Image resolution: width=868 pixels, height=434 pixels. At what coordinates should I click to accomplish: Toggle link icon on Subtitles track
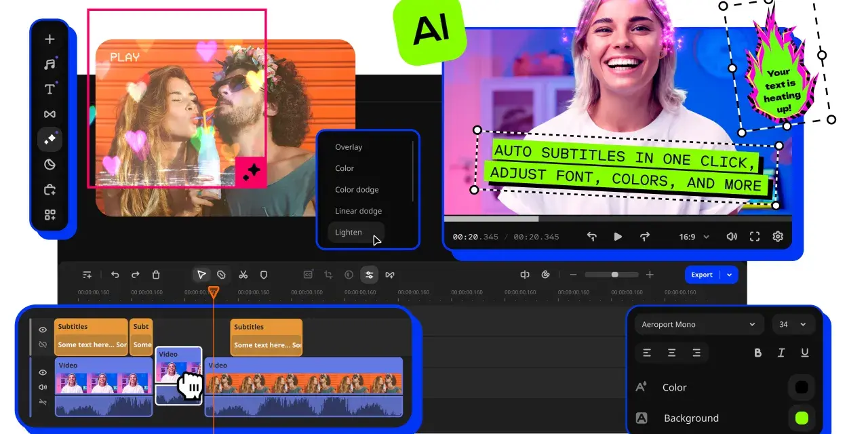[x=43, y=344]
